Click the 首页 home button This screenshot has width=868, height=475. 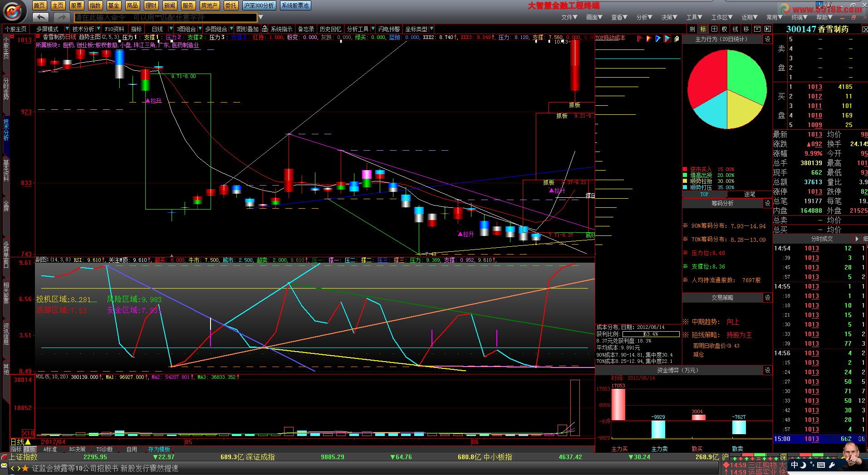coord(39,5)
